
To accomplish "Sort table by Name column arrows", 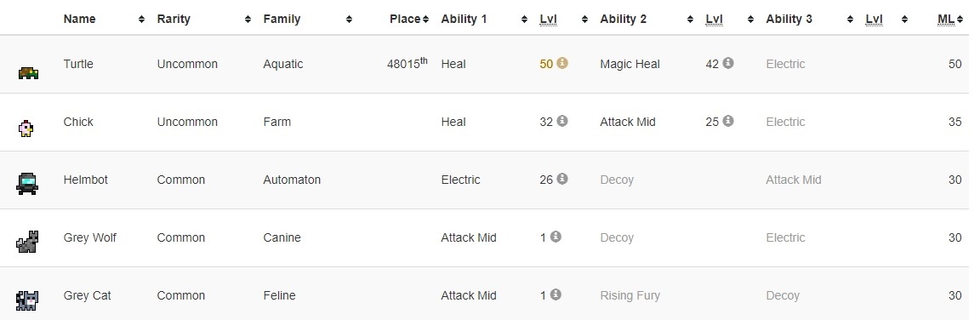I will [141, 20].
